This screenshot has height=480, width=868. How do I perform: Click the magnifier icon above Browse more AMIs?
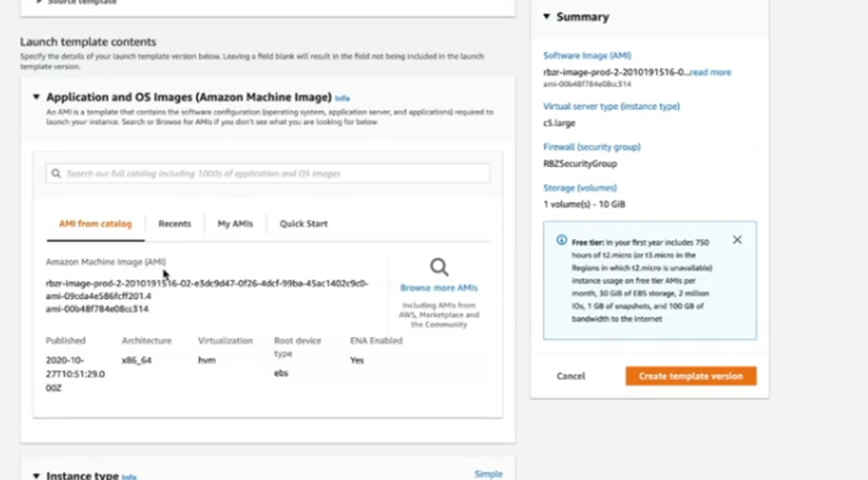click(439, 267)
